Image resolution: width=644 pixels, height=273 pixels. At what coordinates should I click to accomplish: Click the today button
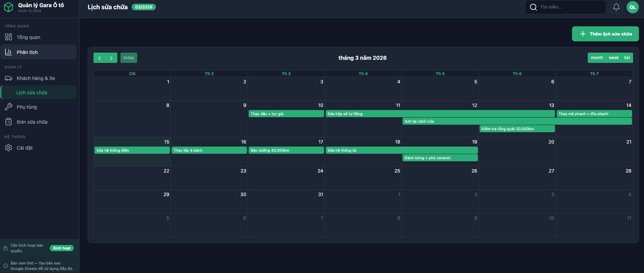129,58
